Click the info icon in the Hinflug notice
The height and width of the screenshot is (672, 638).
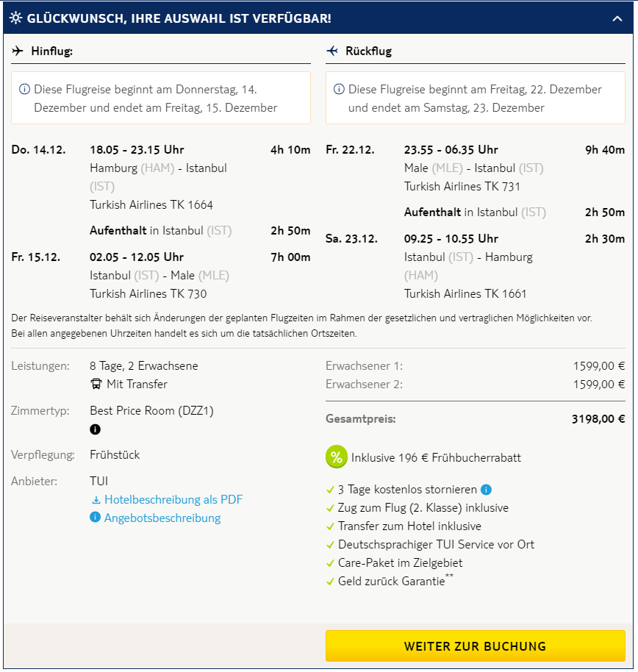[24, 90]
